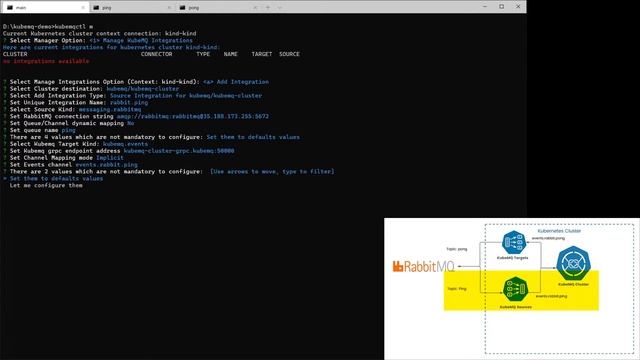This screenshot has height=360, width=640.
Task: Click "Source Integration for kubemq/kubemq-cluster" text
Action: pos(186,96)
